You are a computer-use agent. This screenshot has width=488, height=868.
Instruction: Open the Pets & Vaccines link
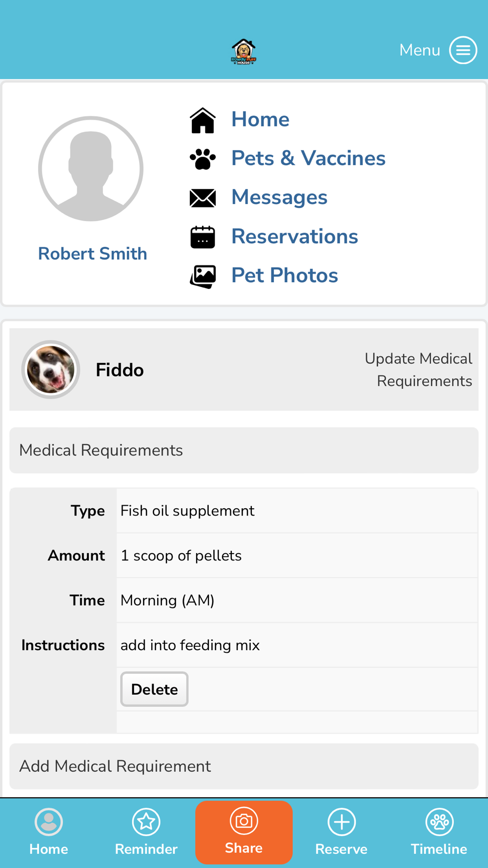(x=308, y=158)
